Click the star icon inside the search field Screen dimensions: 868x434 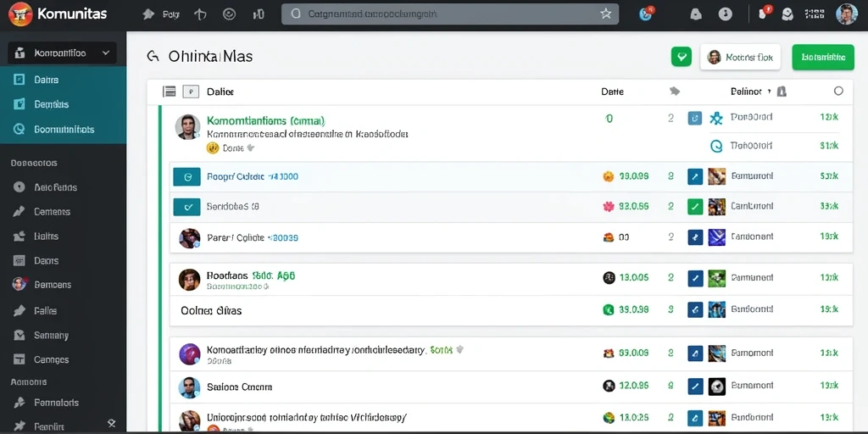(605, 14)
